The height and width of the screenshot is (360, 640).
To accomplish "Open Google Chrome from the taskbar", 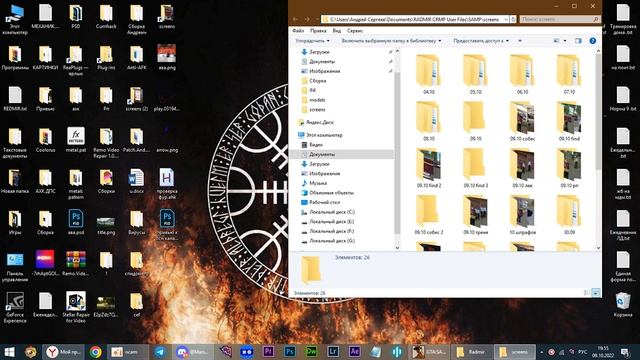I will 96,352.
